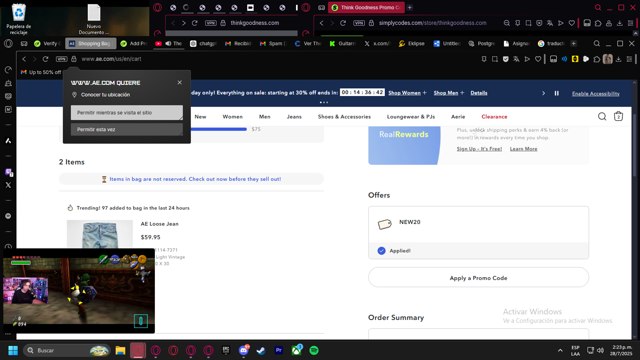This screenshot has height=360, width=640.
Task: Click the Learn More link
Action: [x=523, y=149]
